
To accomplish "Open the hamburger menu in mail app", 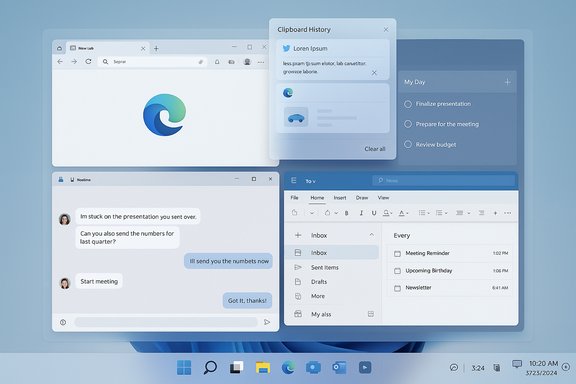I will click(x=294, y=180).
